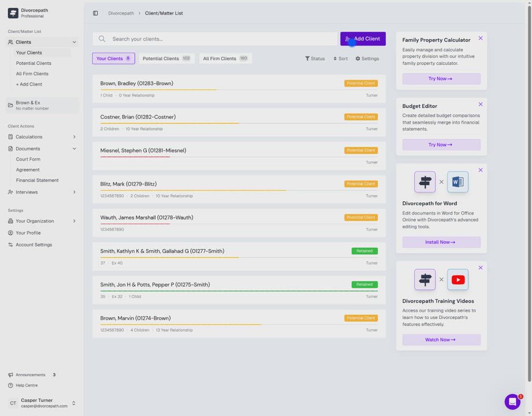
Task: Open the Costner, Brian client record
Action: click(138, 117)
